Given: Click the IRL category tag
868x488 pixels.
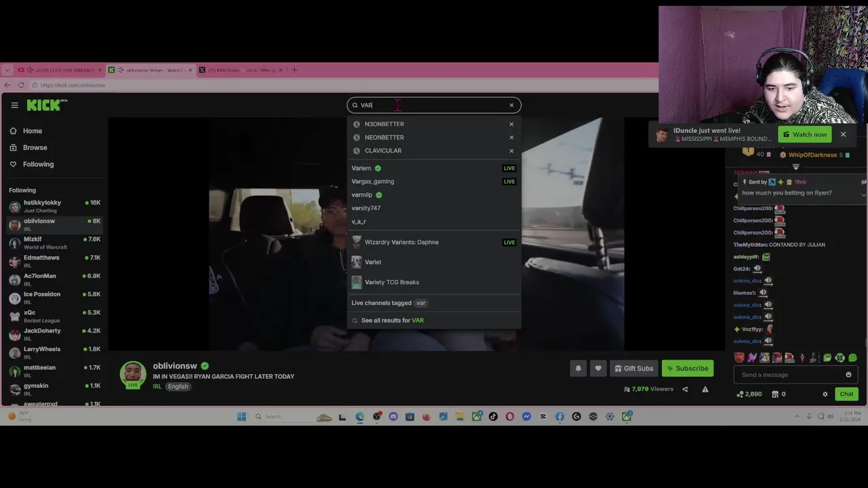Looking at the screenshot, I should (157, 386).
